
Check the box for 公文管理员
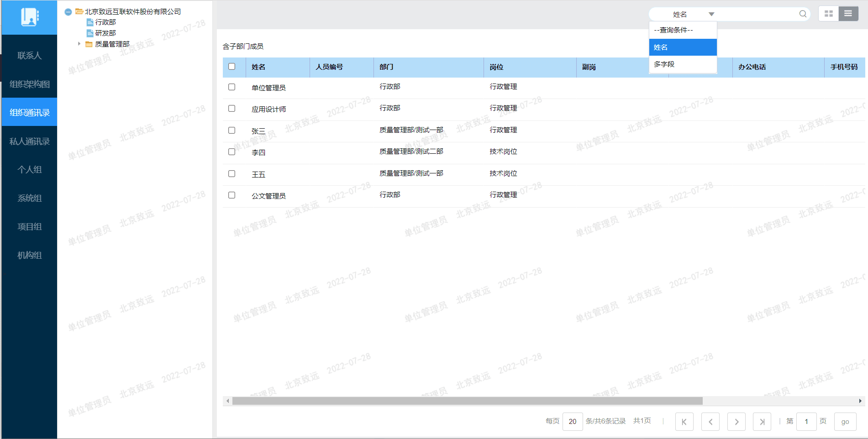[x=232, y=195]
